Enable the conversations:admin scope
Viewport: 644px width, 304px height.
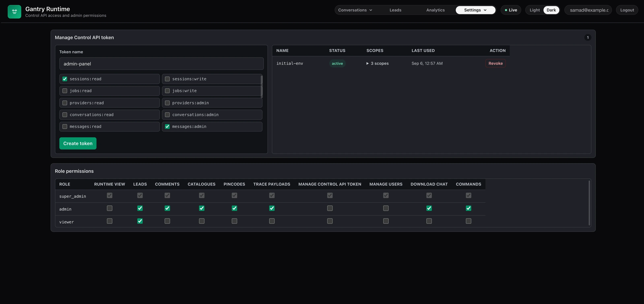167,115
